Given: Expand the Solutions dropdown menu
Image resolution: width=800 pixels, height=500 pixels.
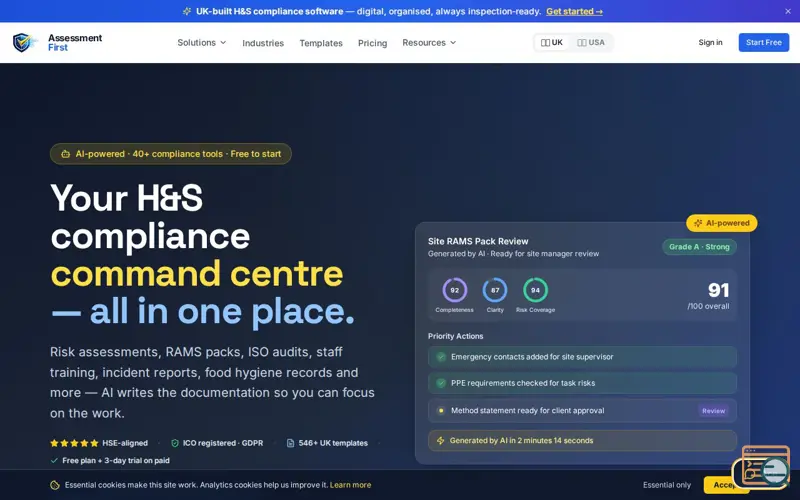Looking at the screenshot, I should pyautogui.click(x=202, y=42).
